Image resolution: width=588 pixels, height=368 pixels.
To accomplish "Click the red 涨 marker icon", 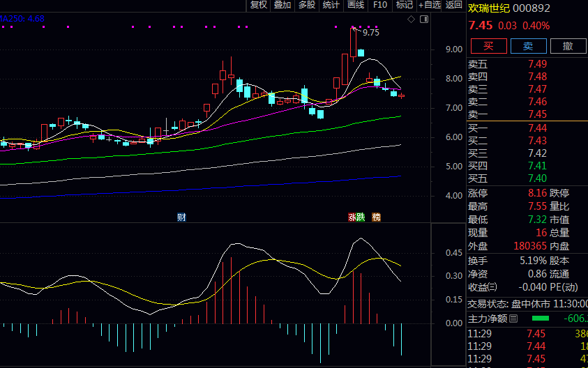I will [352, 217].
